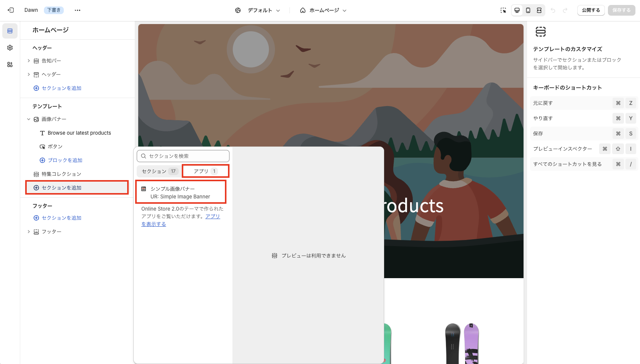Click the undo arrow icon
The image size is (640, 364).
553,10
